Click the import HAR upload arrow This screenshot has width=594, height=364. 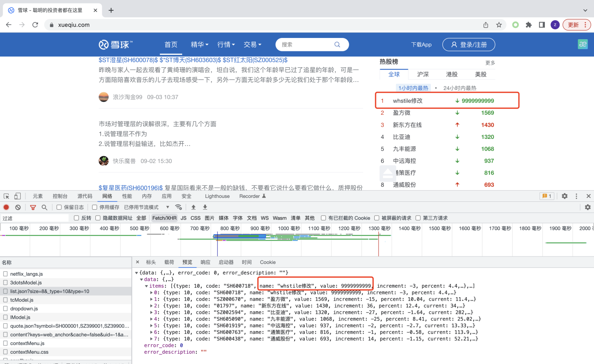193,207
